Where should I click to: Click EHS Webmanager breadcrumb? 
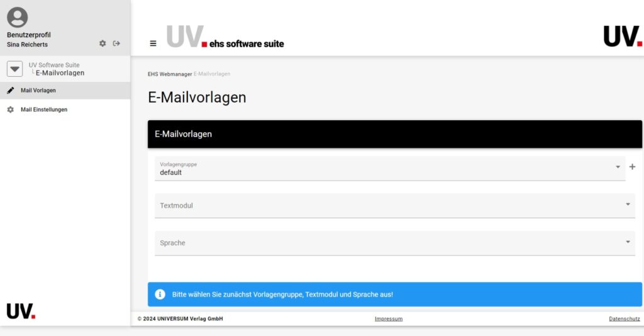[x=170, y=74]
